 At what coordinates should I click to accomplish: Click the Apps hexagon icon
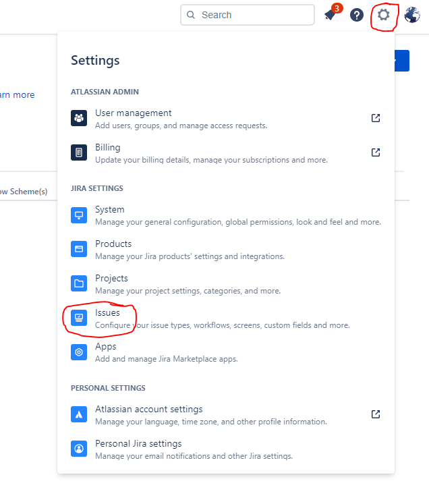[x=79, y=352]
